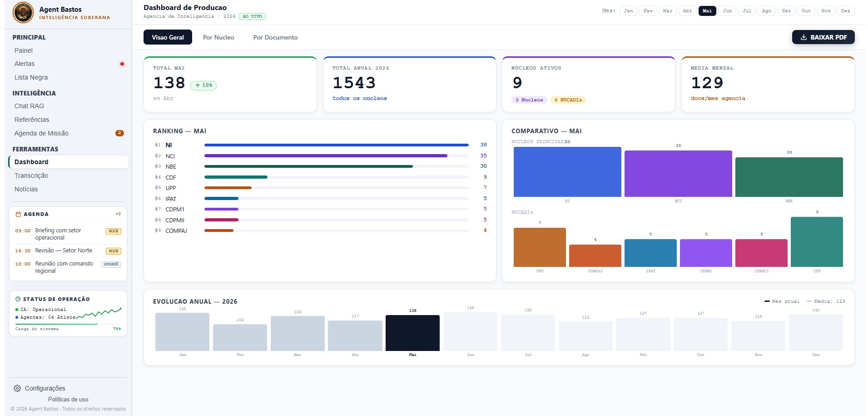The width and height of the screenshot is (868, 416).
Task: Select month Mai in the month filter
Action: tap(707, 11)
